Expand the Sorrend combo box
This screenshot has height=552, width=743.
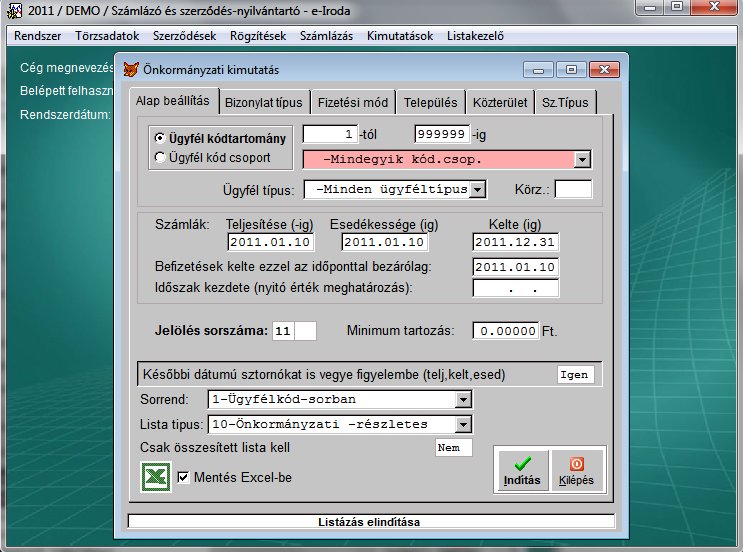(x=462, y=400)
